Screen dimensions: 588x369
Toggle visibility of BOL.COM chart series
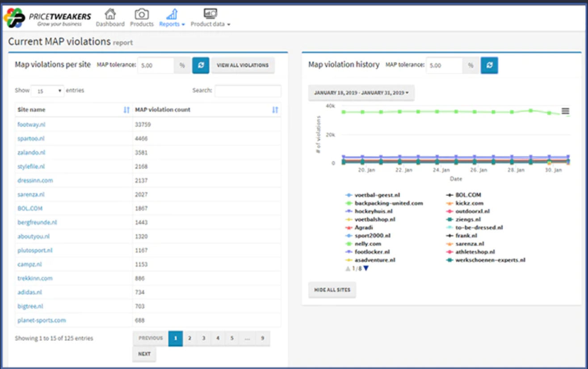coord(457,195)
